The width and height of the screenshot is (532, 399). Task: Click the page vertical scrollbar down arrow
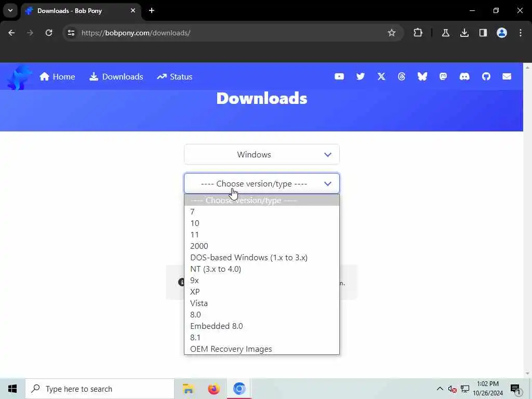pos(527,374)
